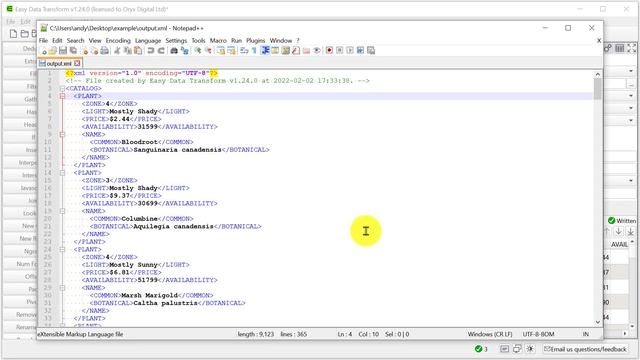
Task: Open the Macro menu
Action: click(x=218, y=40)
